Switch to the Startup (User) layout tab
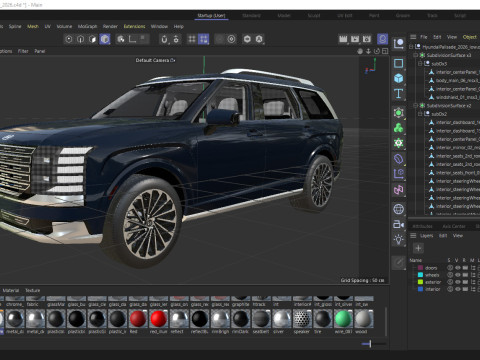Viewport: 480px width, 360px height. click(211, 16)
